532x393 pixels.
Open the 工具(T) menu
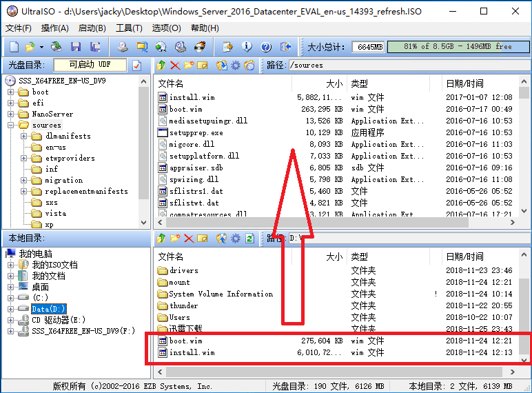pyautogui.click(x=129, y=28)
